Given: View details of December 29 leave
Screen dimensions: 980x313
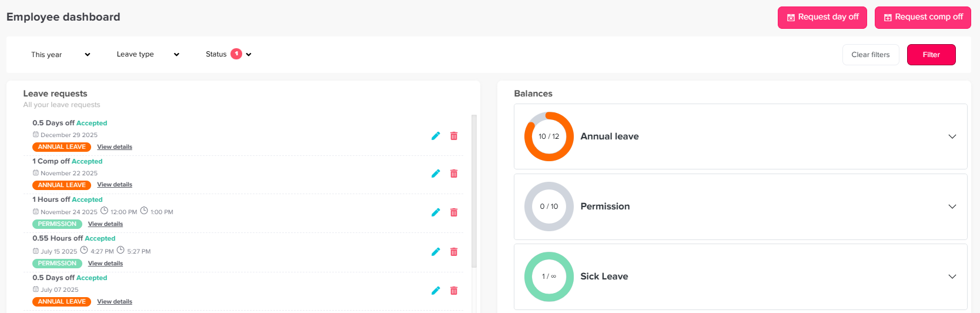Looking at the screenshot, I should [x=115, y=147].
